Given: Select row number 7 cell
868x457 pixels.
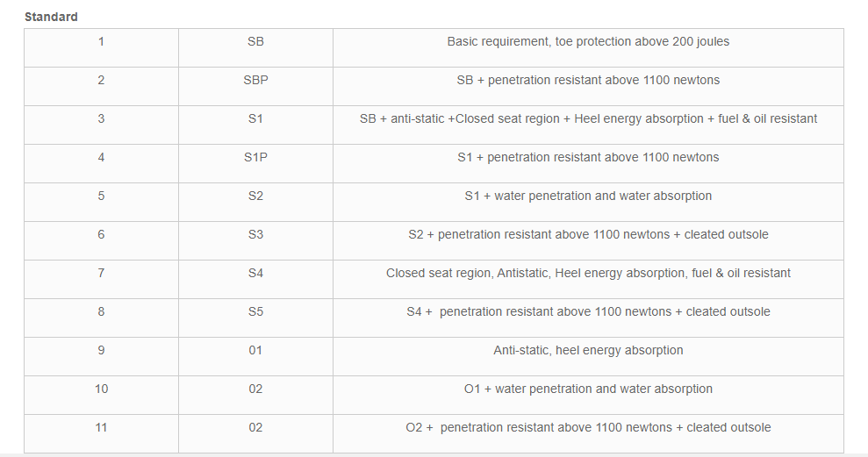Looking at the screenshot, I should 101,273.
